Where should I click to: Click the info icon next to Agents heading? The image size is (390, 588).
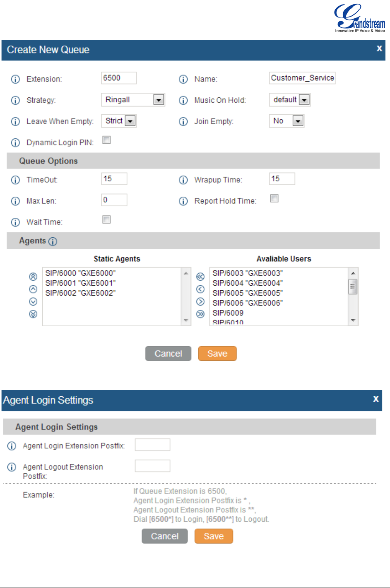click(53, 241)
